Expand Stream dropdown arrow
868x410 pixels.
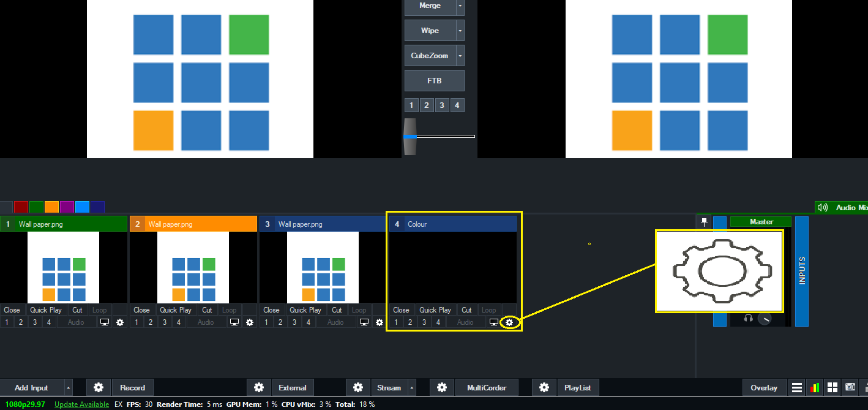coord(412,387)
